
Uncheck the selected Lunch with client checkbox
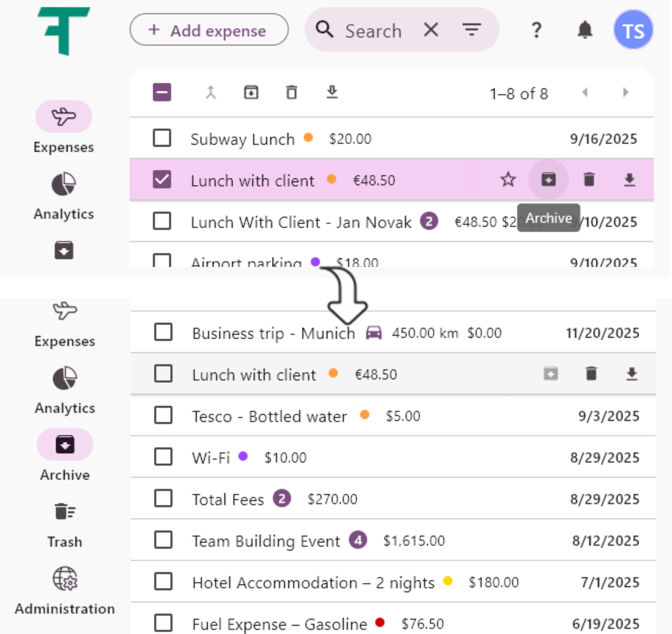pyautogui.click(x=162, y=180)
